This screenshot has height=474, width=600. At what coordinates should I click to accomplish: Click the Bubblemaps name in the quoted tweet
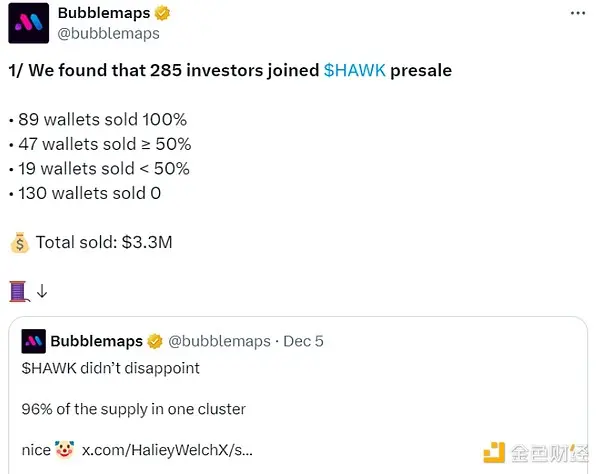(96, 341)
